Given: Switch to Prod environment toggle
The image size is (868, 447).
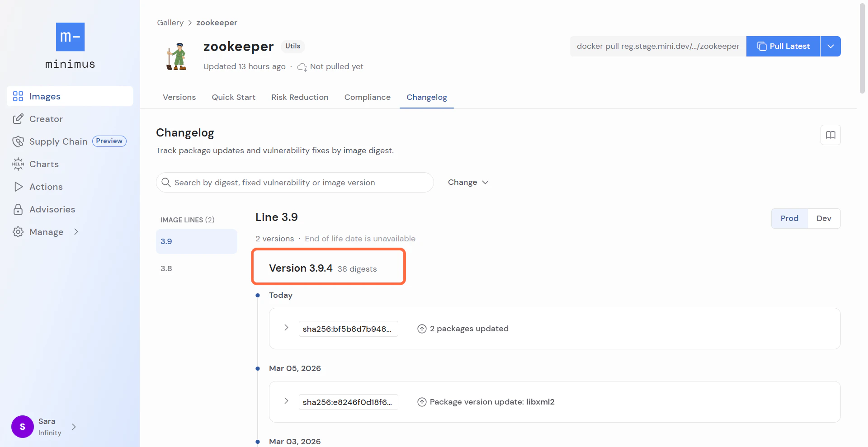Looking at the screenshot, I should (789, 218).
